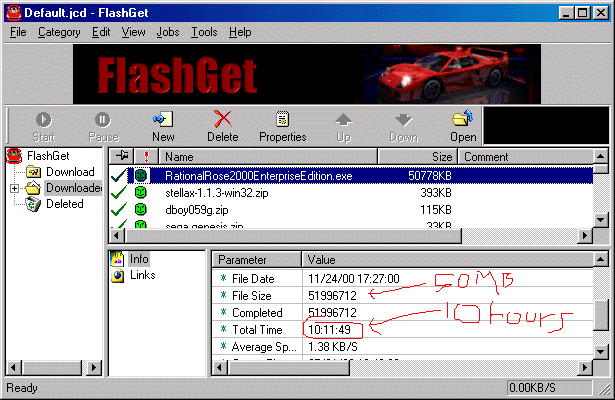The width and height of the screenshot is (615, 400).
Task: Click the green status icon of stellax row
Action: 141,193
